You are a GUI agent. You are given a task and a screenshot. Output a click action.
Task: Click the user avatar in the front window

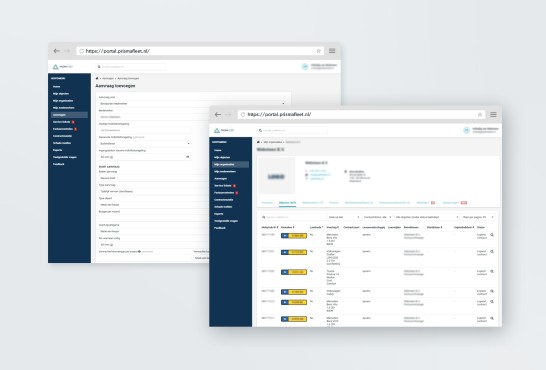click(x=466, y=130)
